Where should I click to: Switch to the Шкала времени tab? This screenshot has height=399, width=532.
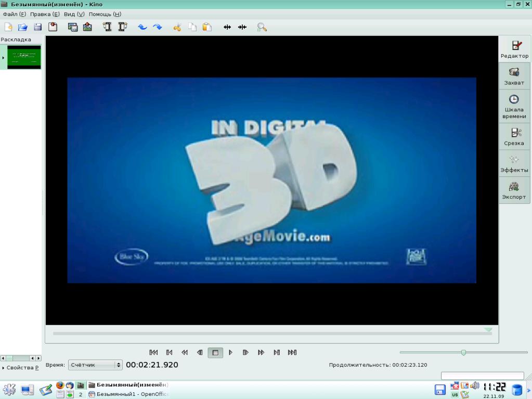514,107
